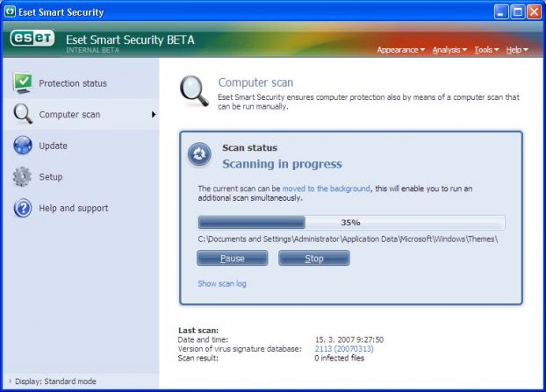Click the Computer scan magnifier icon in sidebar

[x=23, y=115]
